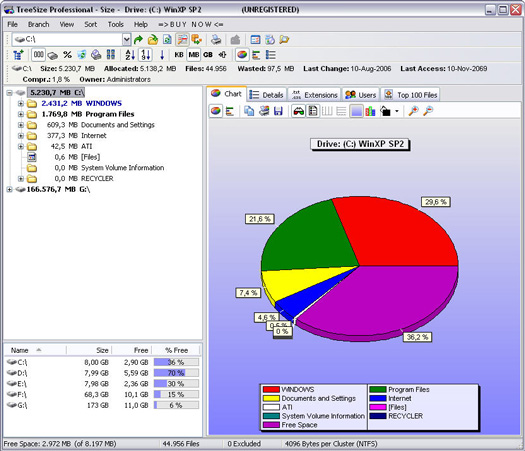The height and width of the screenshot is (451, 525).
Task: Click paint bucket background color icon
Action: (x=385, y=111)
